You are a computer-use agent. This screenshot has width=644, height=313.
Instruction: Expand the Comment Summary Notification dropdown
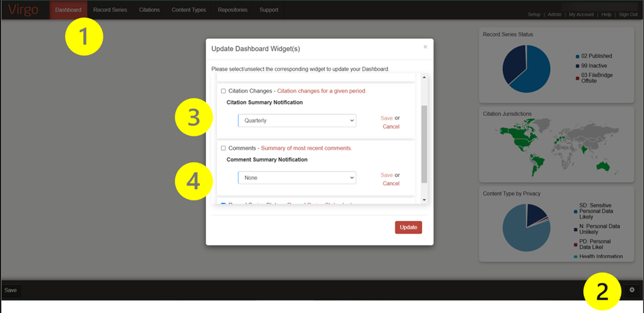[x=296, y=178]
